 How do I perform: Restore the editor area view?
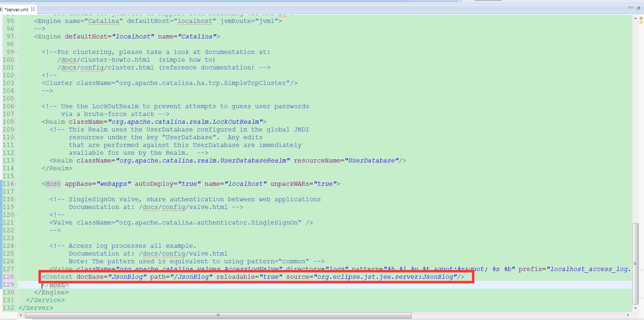639,8
